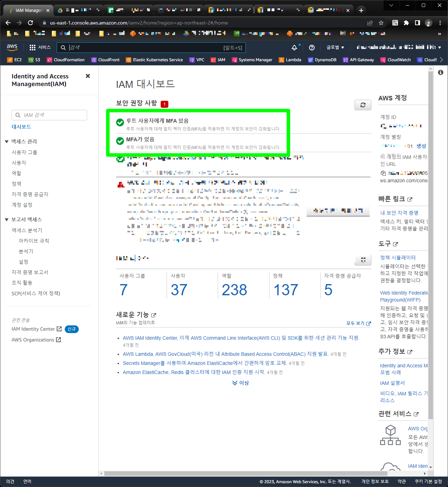
Task: Open CloudFront from favorites bar
Action: pos(105,60)
